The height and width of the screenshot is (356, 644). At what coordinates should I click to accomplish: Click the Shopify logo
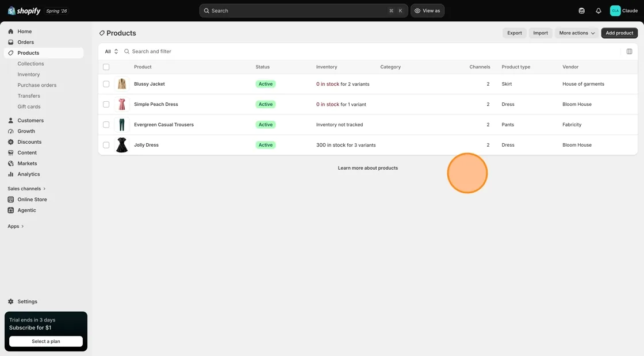24,11
